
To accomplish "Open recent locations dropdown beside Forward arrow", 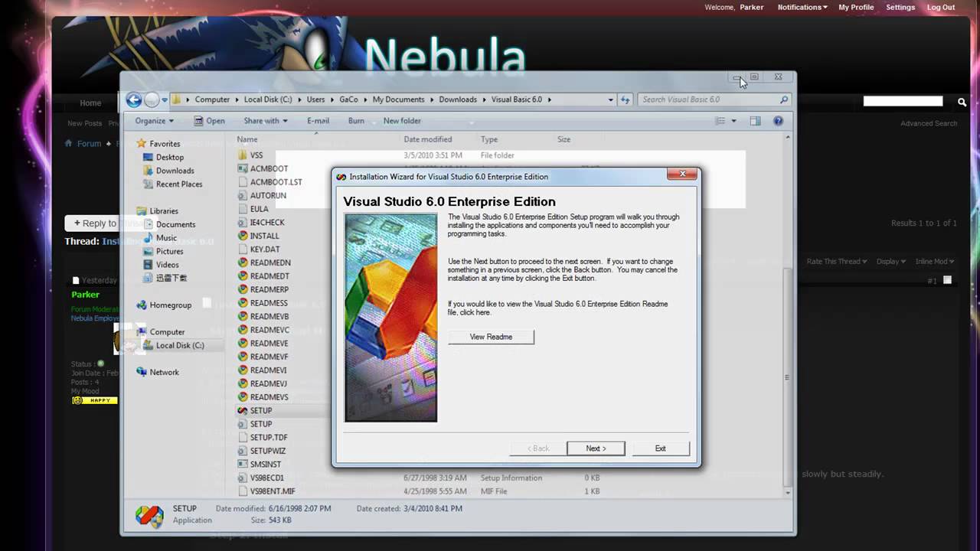I will click(165, 100).
